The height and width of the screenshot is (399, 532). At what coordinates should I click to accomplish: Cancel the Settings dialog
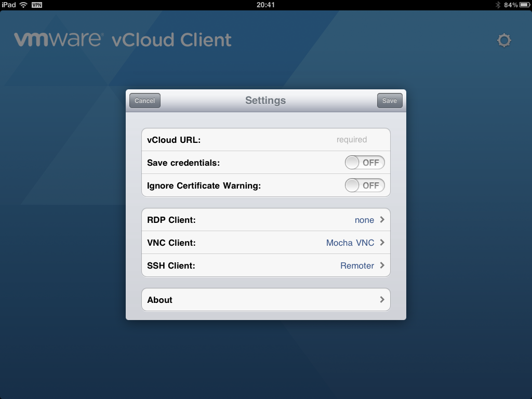pyautogui.click(x=145, y=100)
